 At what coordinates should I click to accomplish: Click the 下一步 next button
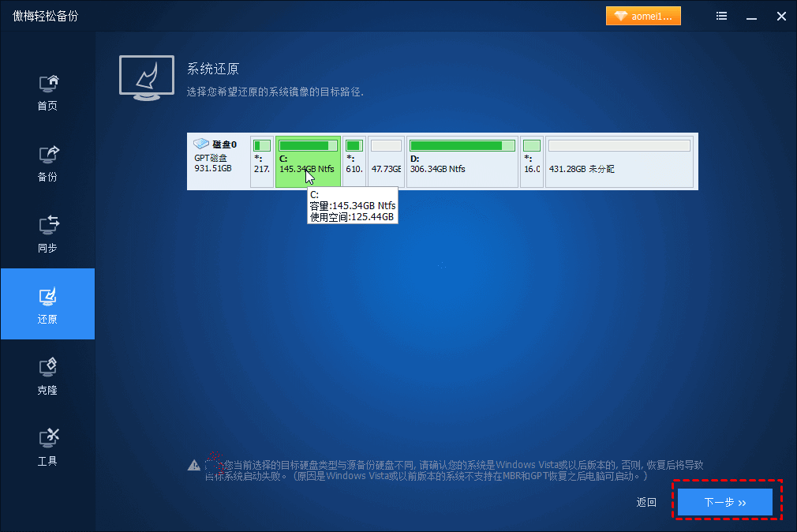(x=725, y=502)
